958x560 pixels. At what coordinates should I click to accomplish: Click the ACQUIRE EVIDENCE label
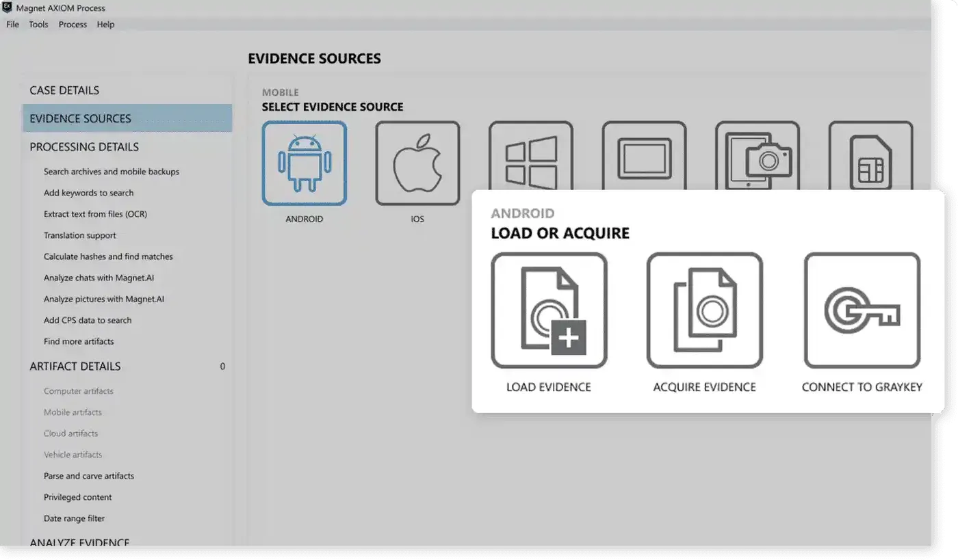[x=705, y=387]
